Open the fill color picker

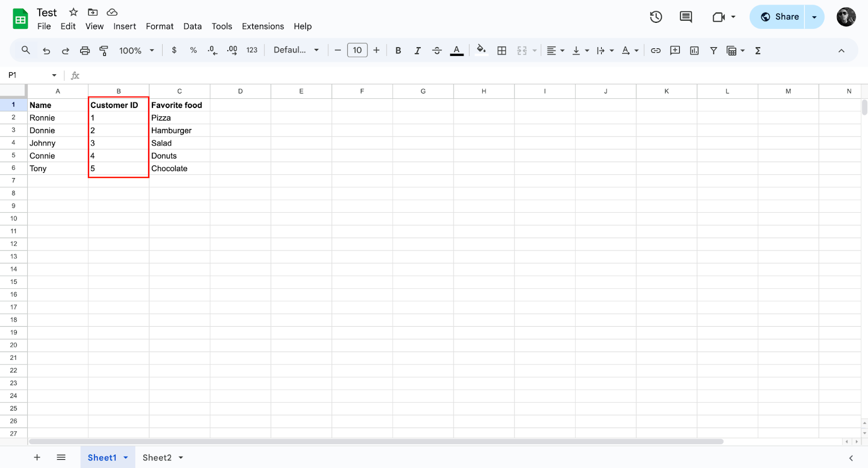pyautogui.click(x=481, y=50)
